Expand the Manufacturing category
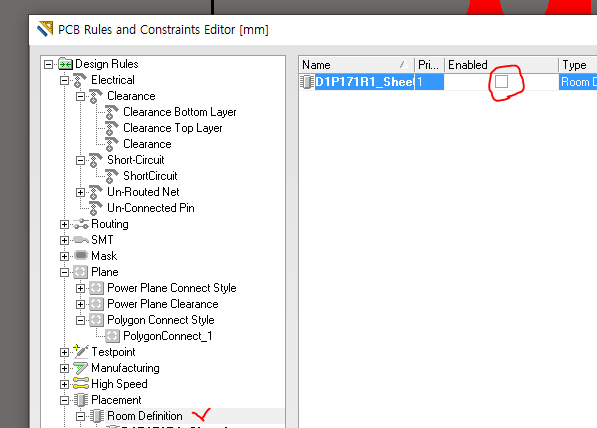The height and width of the screenshot is (428, 597). coord(64,368)
